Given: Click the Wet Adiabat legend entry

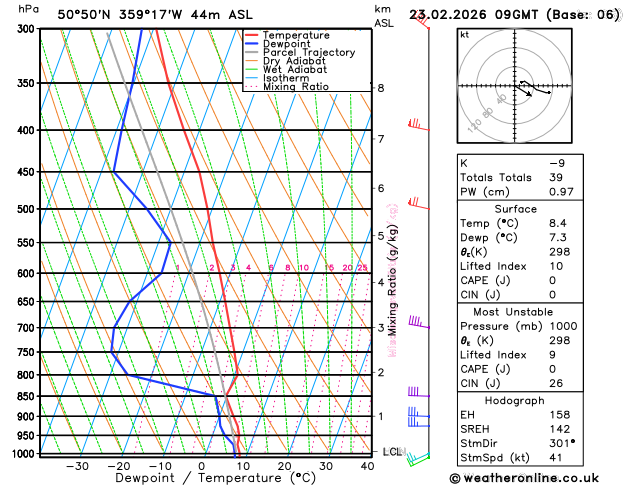Looking at the screenshot, I should (x=286, y=69).
